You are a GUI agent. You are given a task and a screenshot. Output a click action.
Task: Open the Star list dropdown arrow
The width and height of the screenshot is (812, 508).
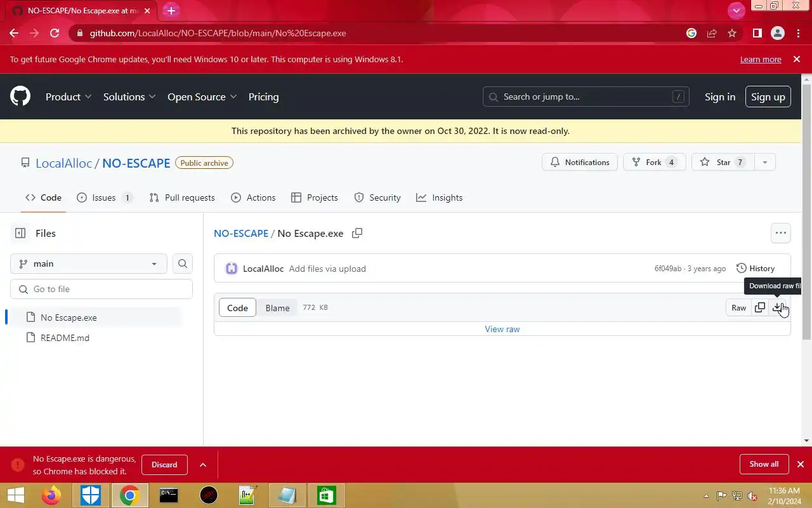tap(764, 163)
